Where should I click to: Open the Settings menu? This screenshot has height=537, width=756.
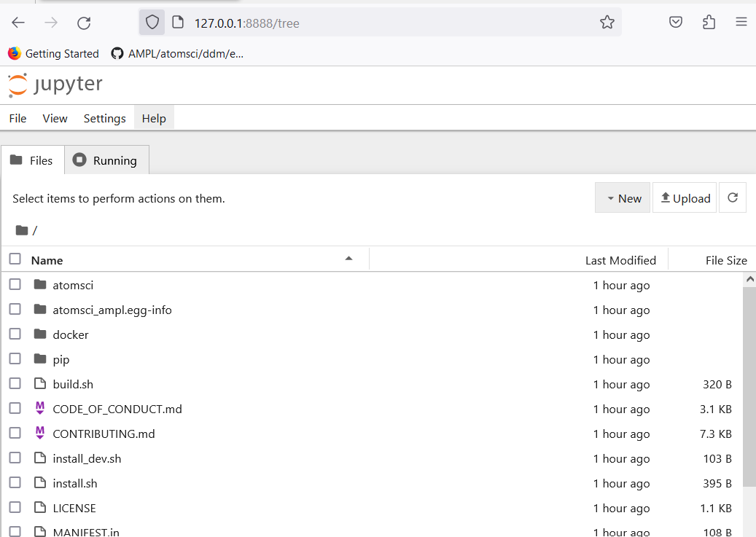[105, 119]
